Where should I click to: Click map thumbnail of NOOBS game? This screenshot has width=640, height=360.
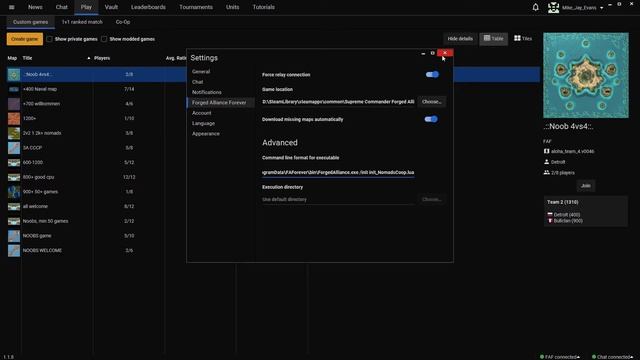click(14, 236)
